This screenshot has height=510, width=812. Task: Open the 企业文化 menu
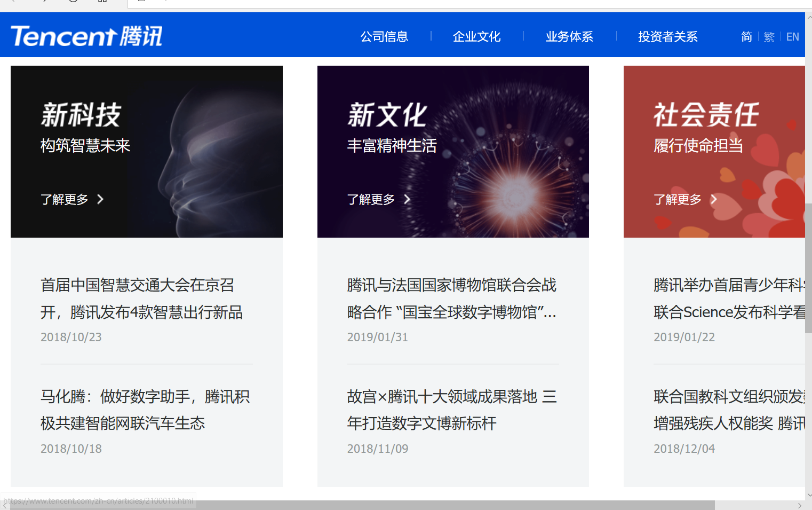pyautogui.click(x=477, y=37)
